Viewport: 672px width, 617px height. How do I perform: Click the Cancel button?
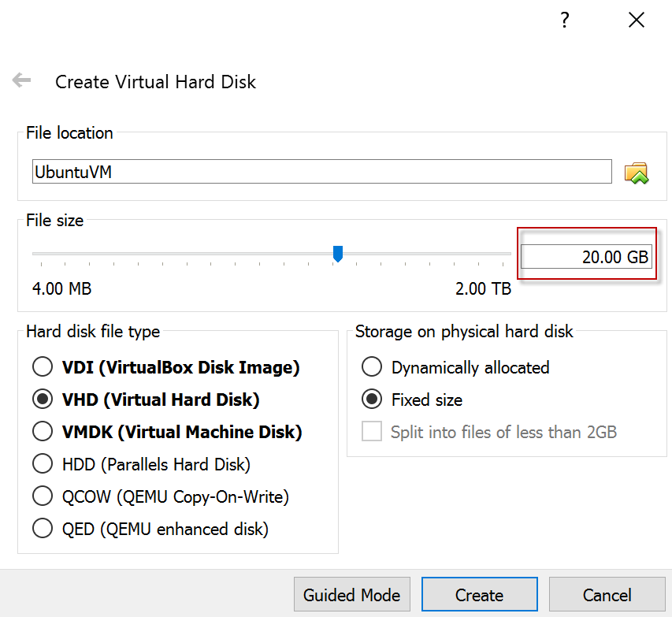coord(607,594)
